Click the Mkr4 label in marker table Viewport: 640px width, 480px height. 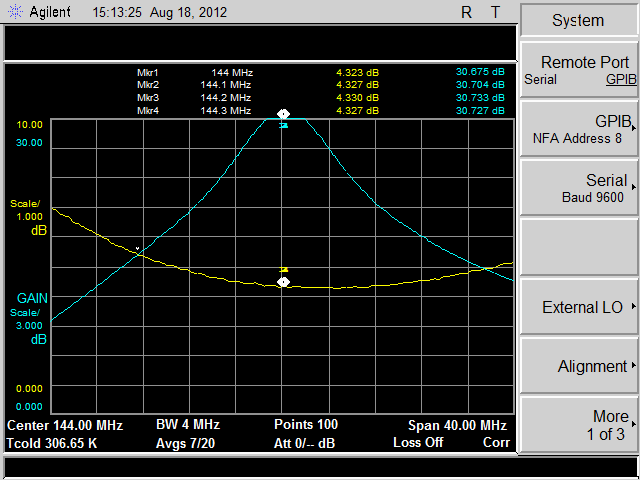coord(148,111)
